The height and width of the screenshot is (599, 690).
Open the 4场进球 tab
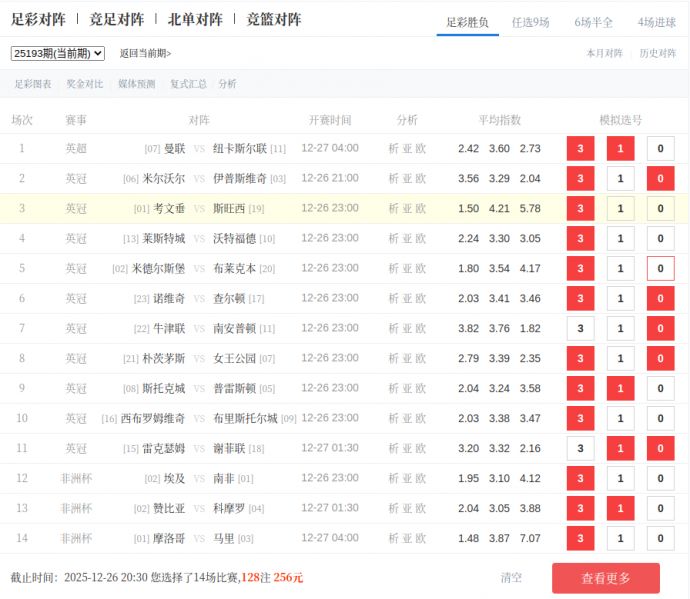656,22
